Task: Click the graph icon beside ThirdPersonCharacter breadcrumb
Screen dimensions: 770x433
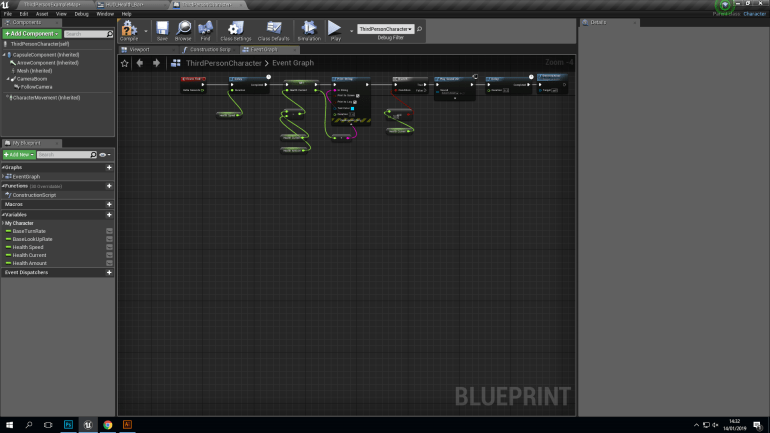Action: (x=176, y=63)
